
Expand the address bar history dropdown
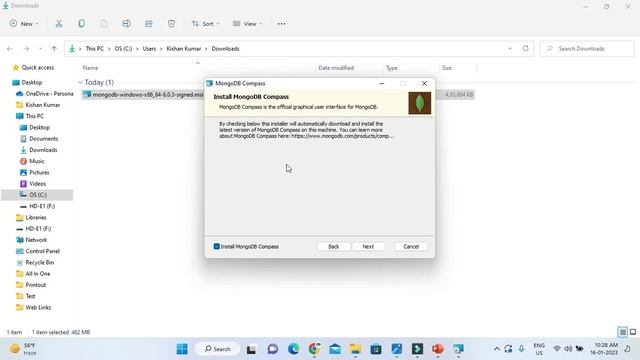click(510, 49)
